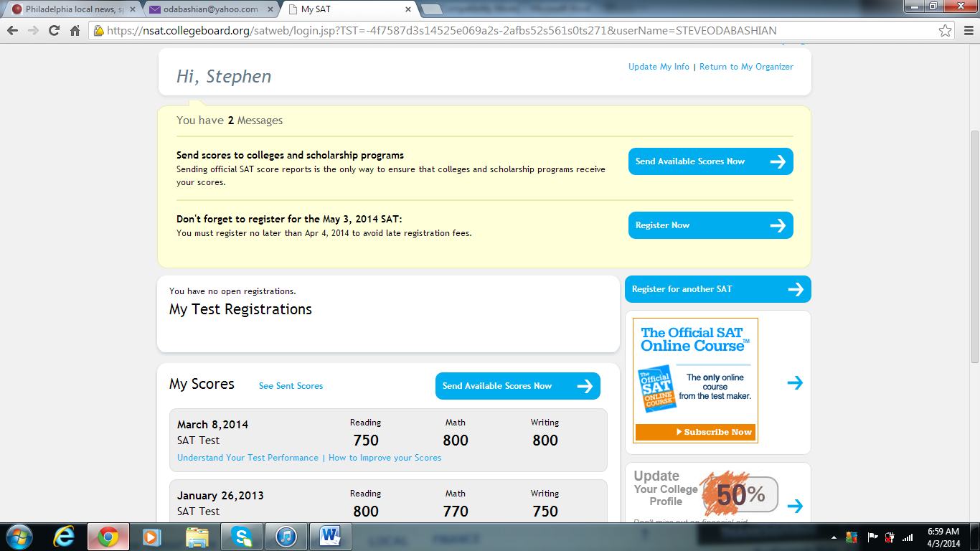Open the wireless signal network icon
This screenshot has height=551, width=980.
[908, 537]
